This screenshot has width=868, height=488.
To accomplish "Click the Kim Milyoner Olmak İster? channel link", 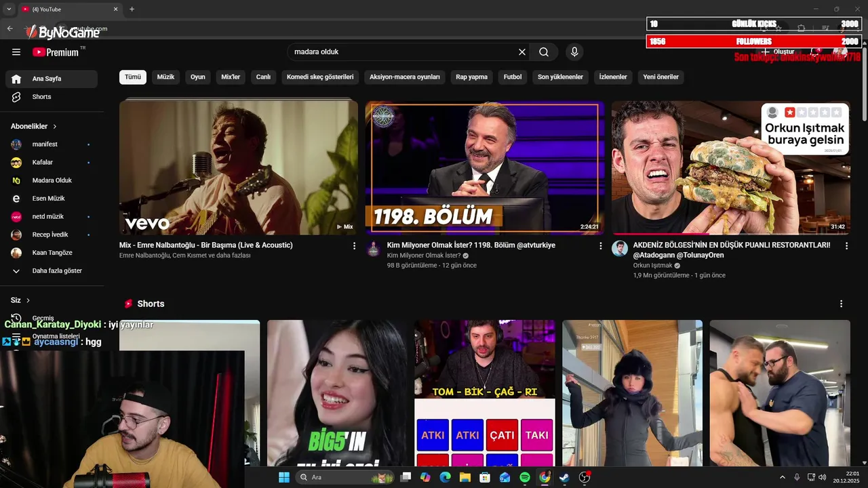I will (x=424, y=256).
